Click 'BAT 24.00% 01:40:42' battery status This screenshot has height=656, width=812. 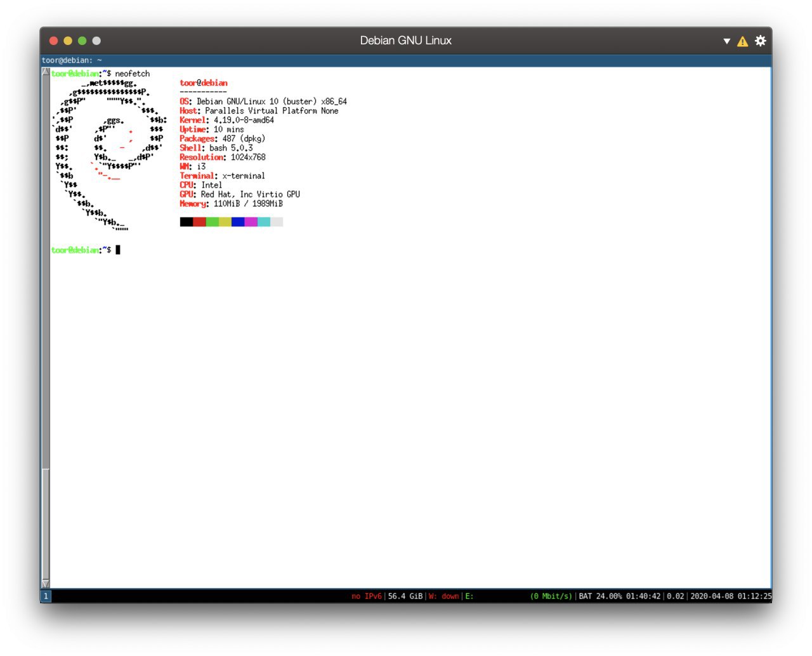(620, 596)
